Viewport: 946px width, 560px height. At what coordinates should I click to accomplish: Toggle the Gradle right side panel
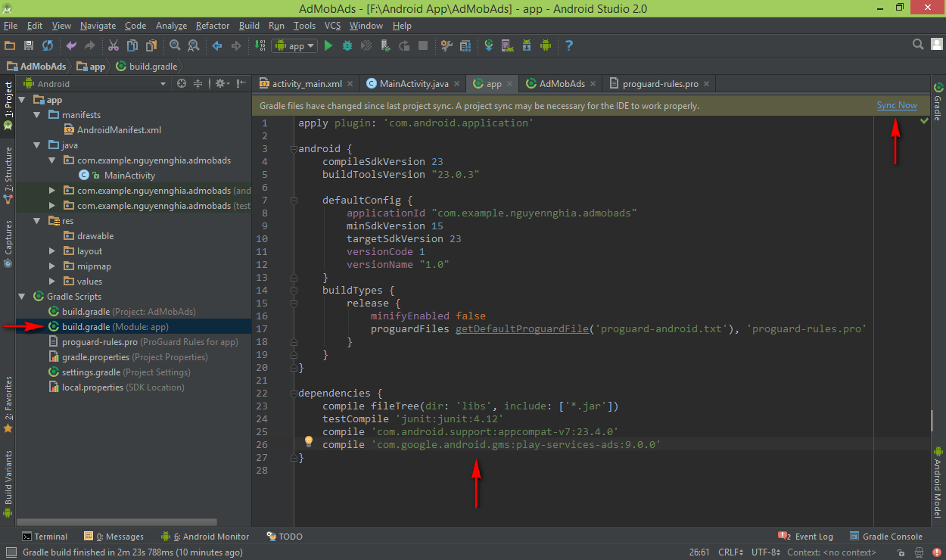click(938, 102)
